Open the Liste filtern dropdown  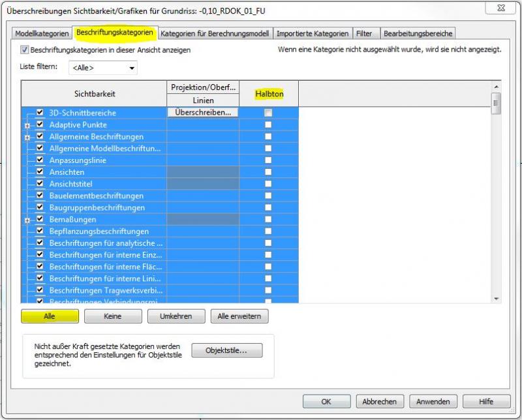click(x=103, y=68)
